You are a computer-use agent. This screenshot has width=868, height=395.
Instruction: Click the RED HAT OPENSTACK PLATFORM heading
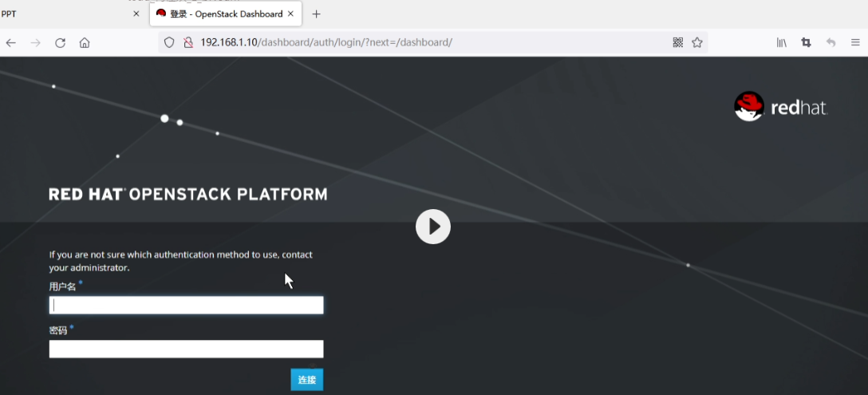pyautogui.click(x=188, y=194)
